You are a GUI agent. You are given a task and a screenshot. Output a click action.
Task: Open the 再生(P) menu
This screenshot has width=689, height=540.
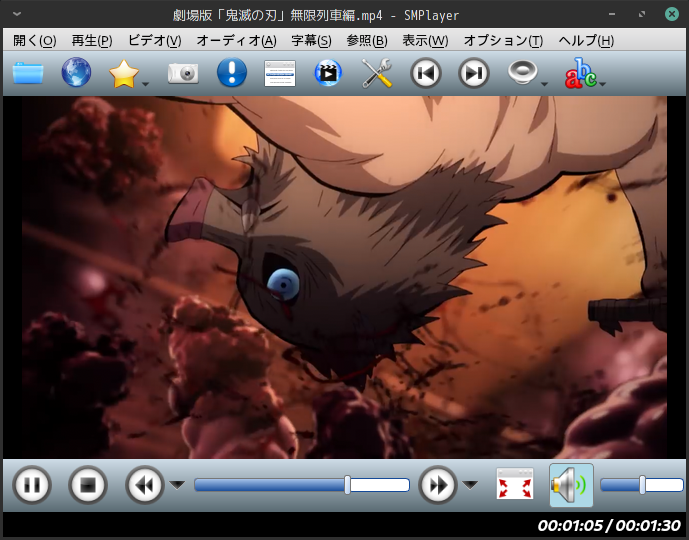tap(92, 41)
